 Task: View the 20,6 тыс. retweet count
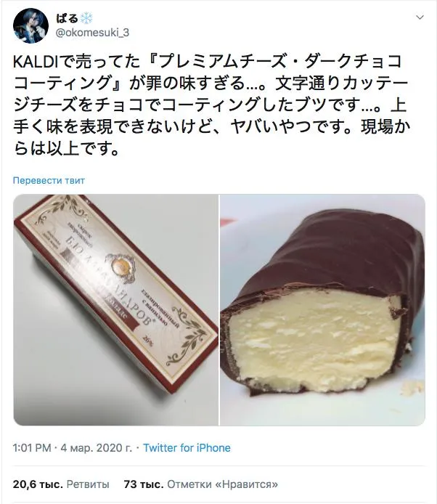(38, 484)
